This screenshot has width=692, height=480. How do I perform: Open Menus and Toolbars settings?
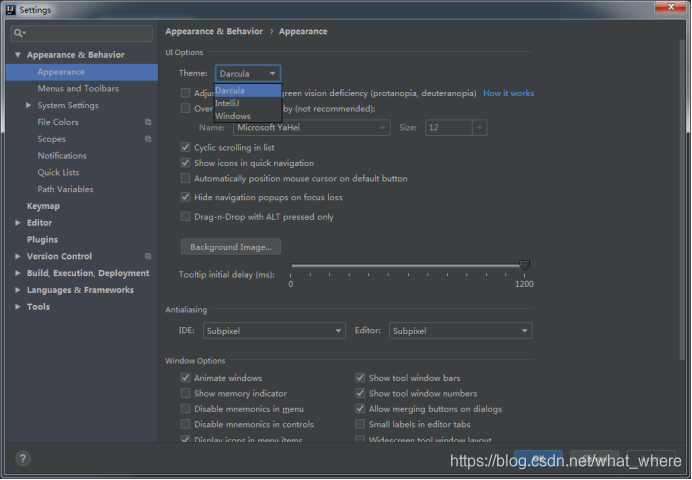(78, 89)
